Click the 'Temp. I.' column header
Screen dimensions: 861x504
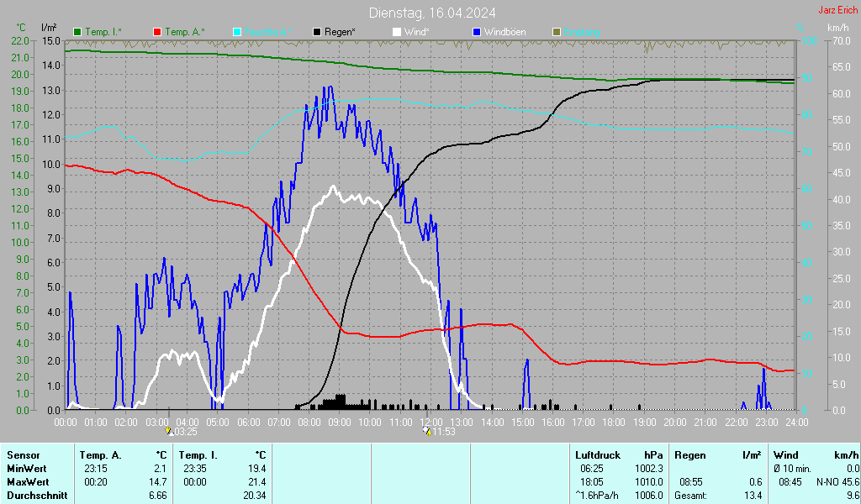point(198,455)
